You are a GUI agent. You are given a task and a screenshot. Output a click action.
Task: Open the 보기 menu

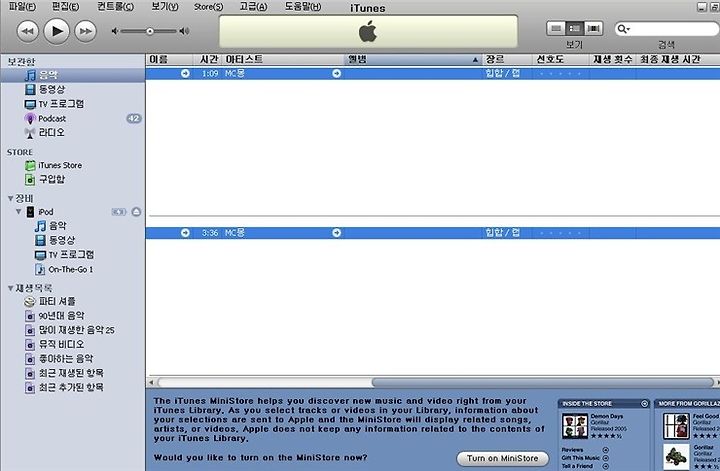click(165, 6)
